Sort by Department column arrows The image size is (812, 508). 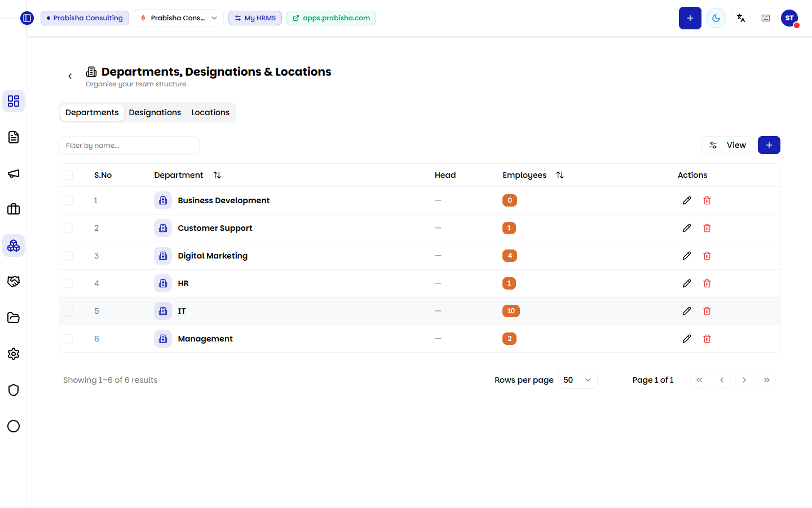pyautogui.click(x=217, y=175)
